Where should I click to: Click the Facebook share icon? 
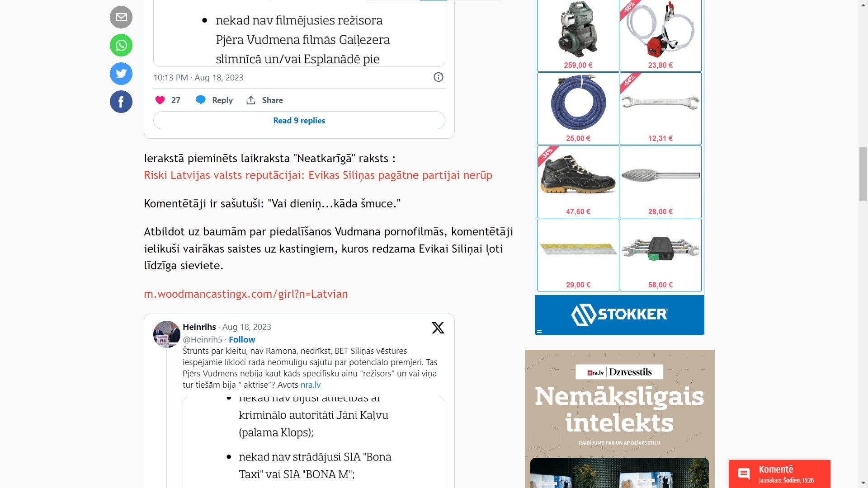pos(121,101)
